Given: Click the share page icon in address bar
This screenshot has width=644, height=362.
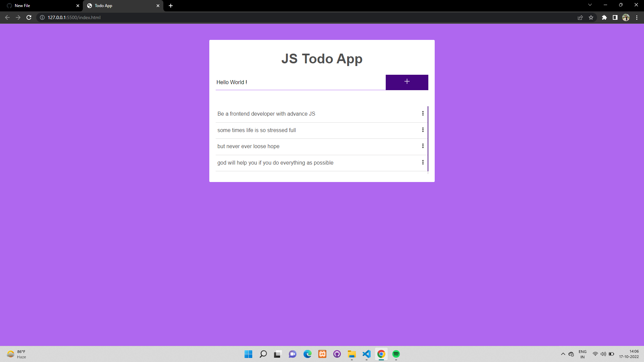Looking at the screenshot, I should point(580,17).
